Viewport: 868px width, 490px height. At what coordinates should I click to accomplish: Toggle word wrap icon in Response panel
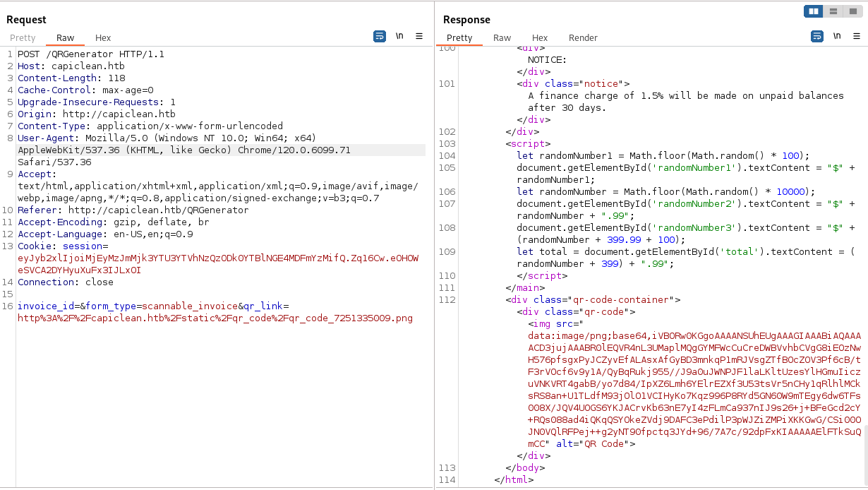click(x=817, y=36)
